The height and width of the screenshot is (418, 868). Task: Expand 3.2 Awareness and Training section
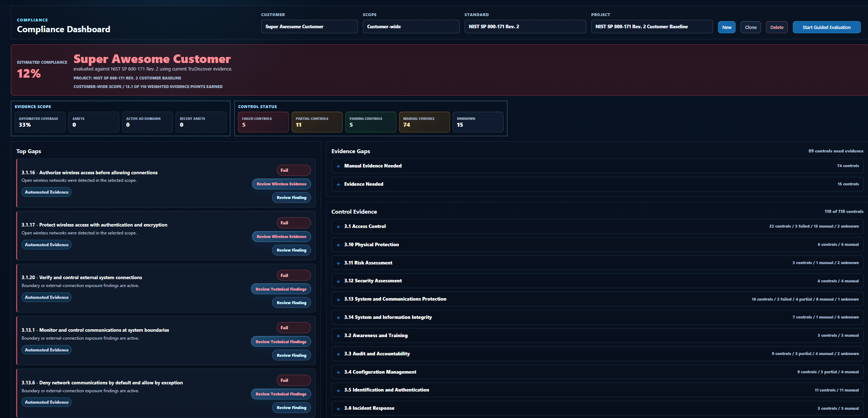(597, 335)
